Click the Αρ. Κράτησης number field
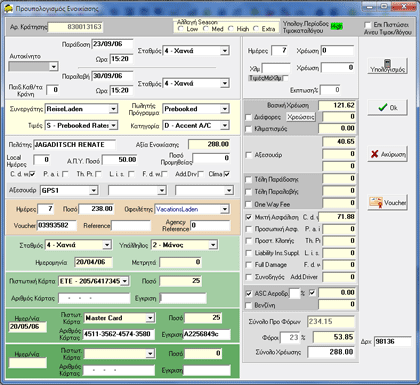This screenshot has height=385, width=420. point(75,27)
